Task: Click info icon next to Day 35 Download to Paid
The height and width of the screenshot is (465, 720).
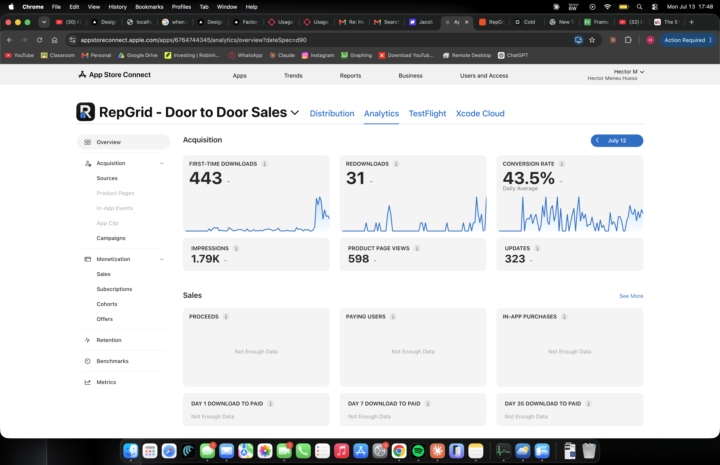Action: click(x=588, y=403)
